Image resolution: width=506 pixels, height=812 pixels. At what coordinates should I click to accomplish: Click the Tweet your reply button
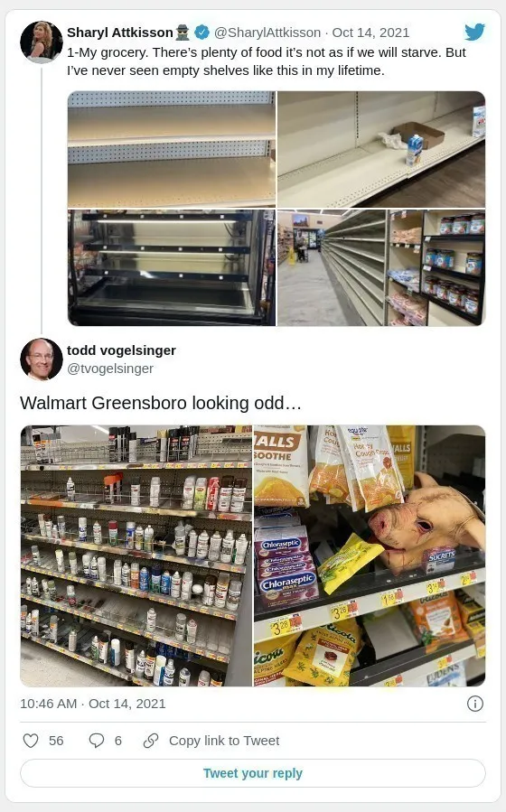tap(253, 773)
